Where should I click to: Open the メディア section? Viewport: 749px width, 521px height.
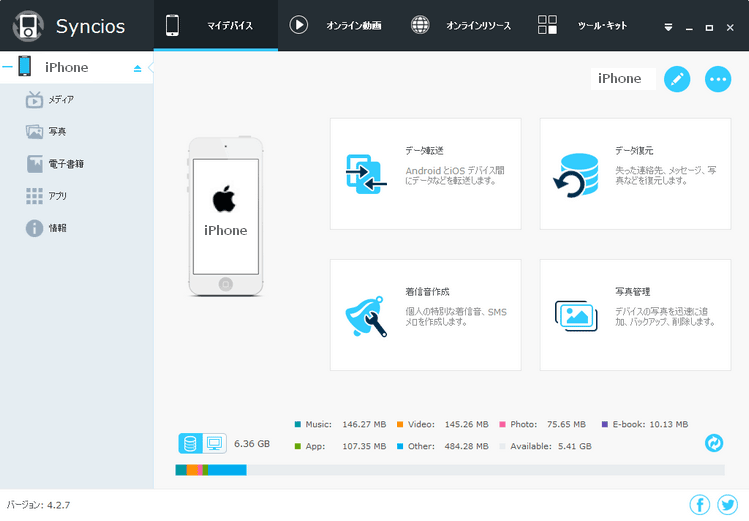click(x=76, y=100)
